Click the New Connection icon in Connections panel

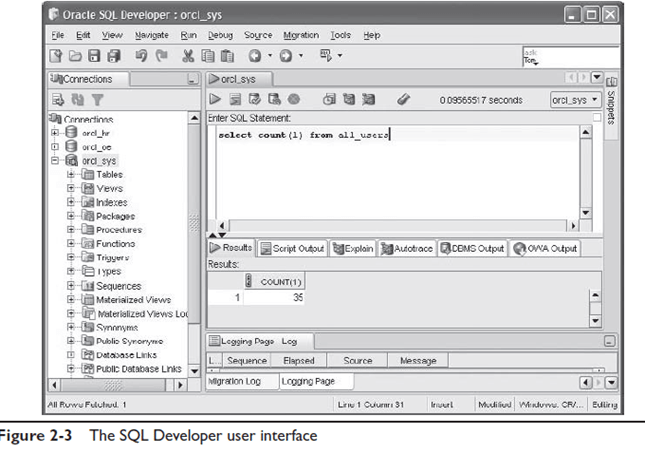pos(57,100)
